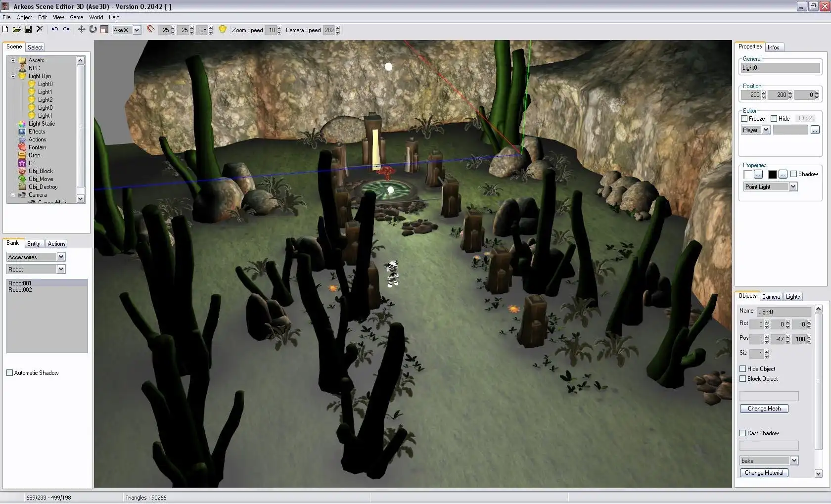Select Light2 in the scene tree

pyautogui.click(x=45, y=100)
